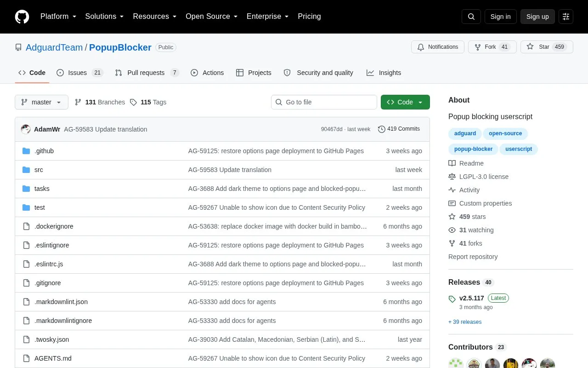Click the .gitignore file icon
The image size is (588, 368).
[x=26, y=283]
